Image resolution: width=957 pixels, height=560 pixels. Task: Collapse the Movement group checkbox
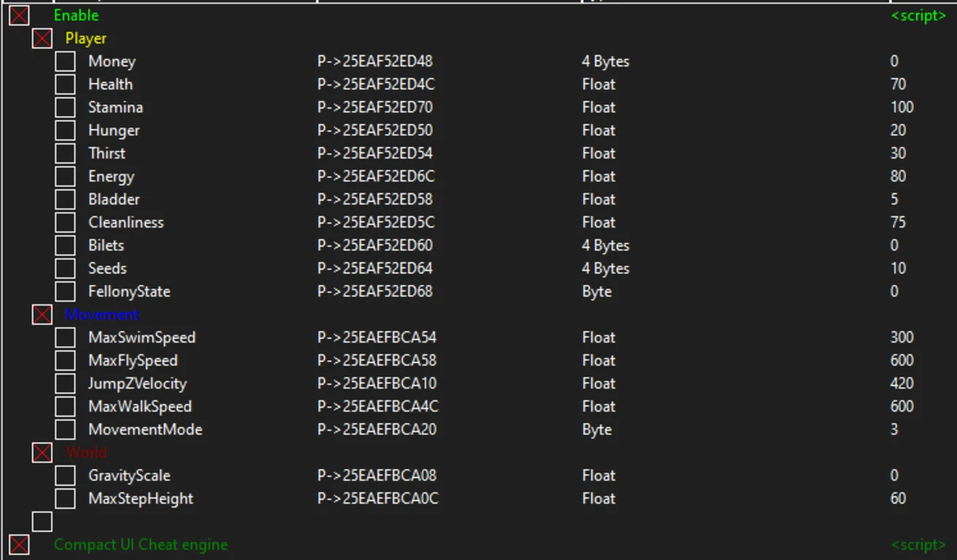point(42,314)
